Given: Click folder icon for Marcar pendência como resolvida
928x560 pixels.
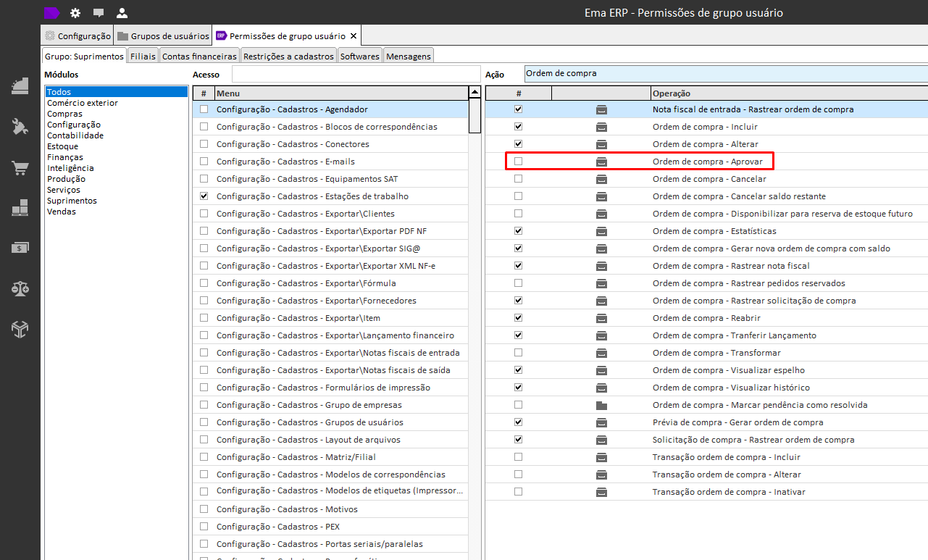Looking at the screenshot, I should pos(601,405).
